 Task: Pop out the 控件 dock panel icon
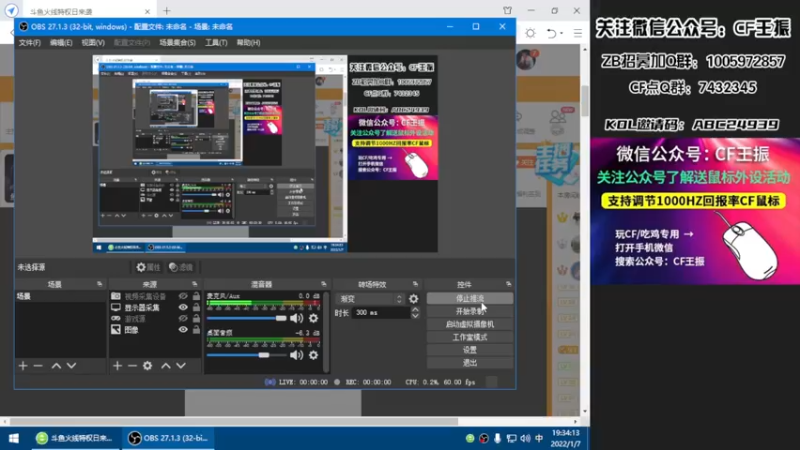click(509, 284)
